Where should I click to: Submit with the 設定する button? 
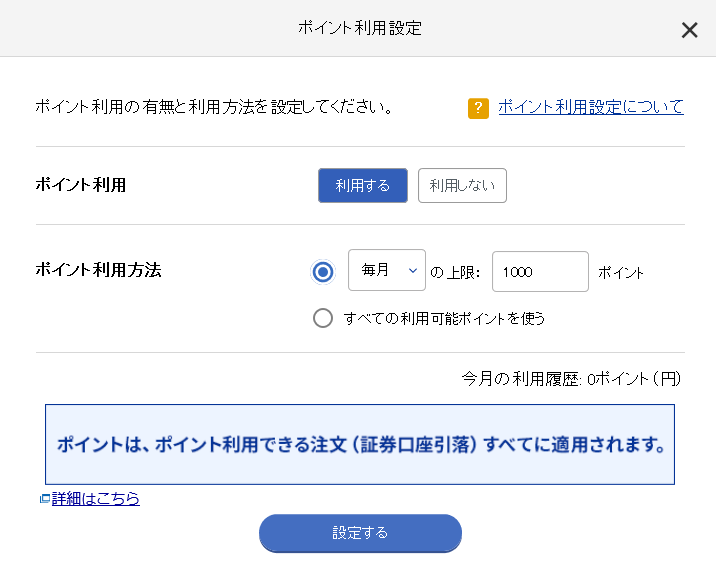tap(360, 533)
